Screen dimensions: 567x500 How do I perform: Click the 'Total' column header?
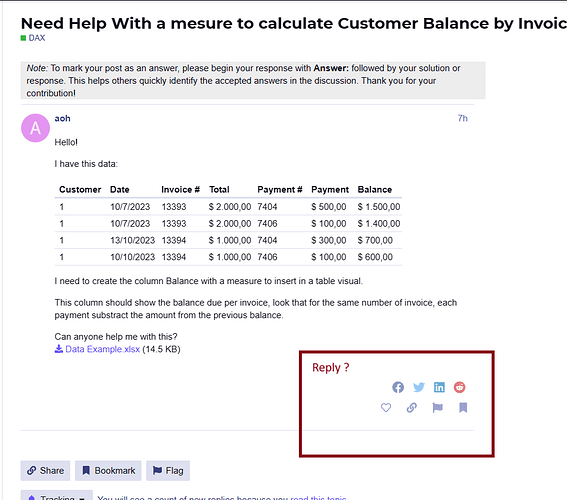219,189
